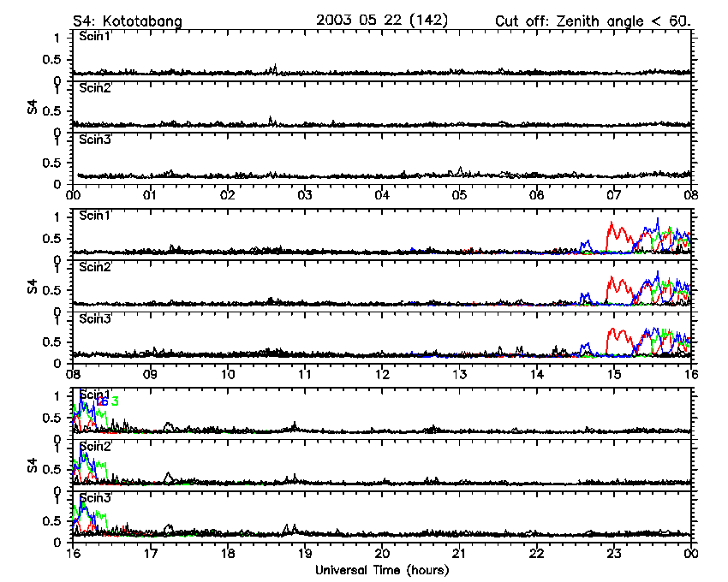Click the hour tick label '05'
The height and width of the screenshot is (582, 728).
[459, 195]
